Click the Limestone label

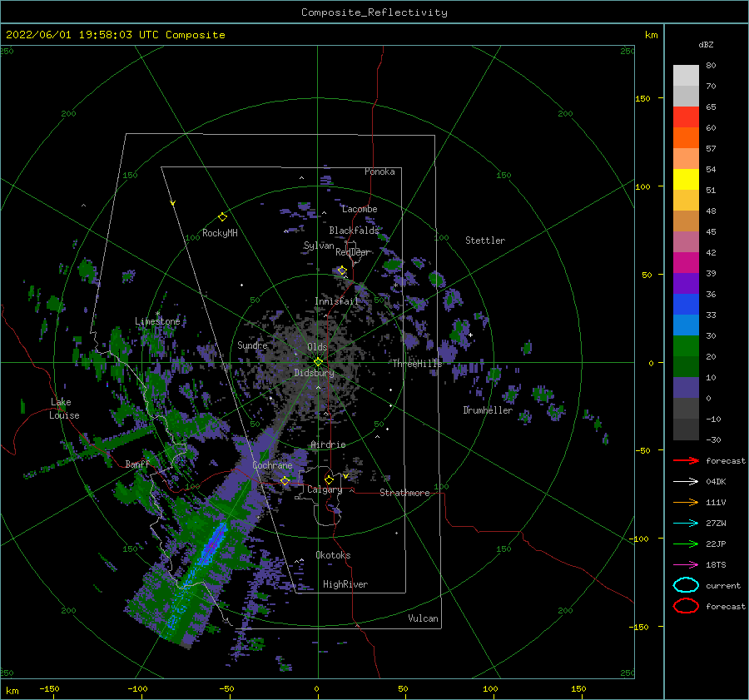click(157, 321)
